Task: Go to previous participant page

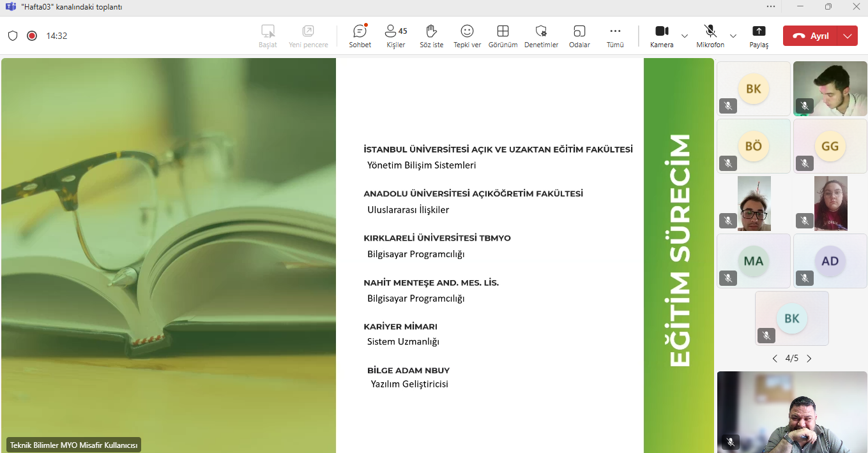Action: tap(775, 359)
